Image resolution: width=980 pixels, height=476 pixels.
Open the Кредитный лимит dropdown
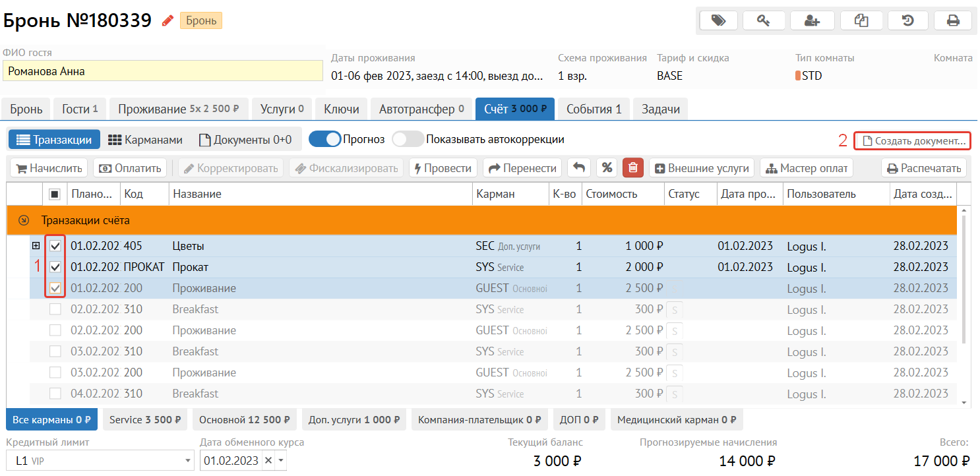pos(189,461)
